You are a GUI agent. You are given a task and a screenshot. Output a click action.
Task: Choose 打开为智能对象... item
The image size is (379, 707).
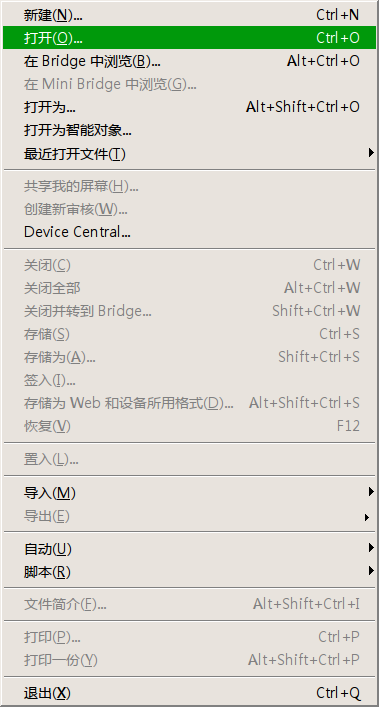pyautogui.click(x=189, y=130)
